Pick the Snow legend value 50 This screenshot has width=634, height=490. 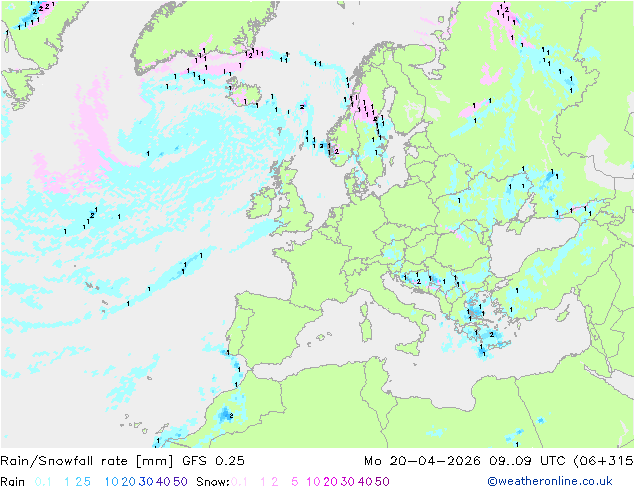pos(382,482)
